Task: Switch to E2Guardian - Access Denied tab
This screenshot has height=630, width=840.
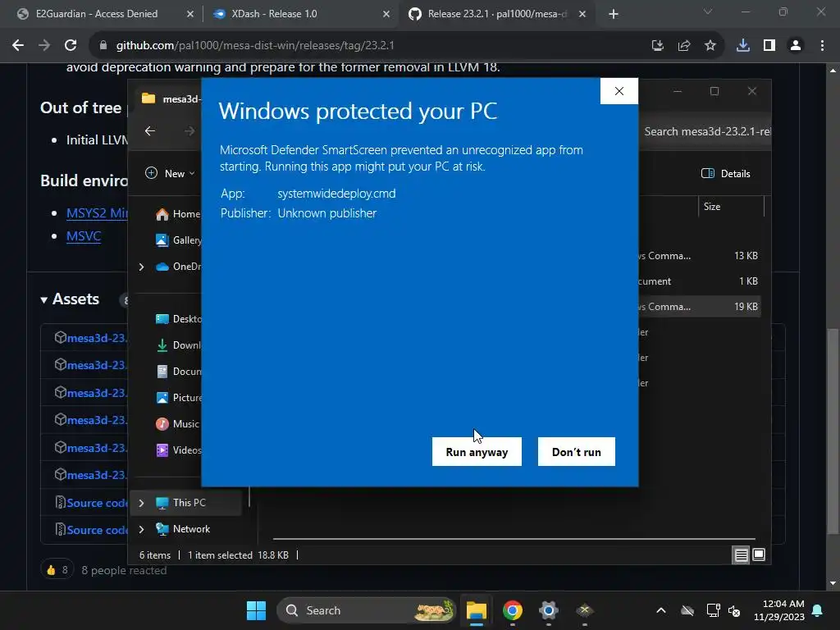Action: [x=97, y=14]
